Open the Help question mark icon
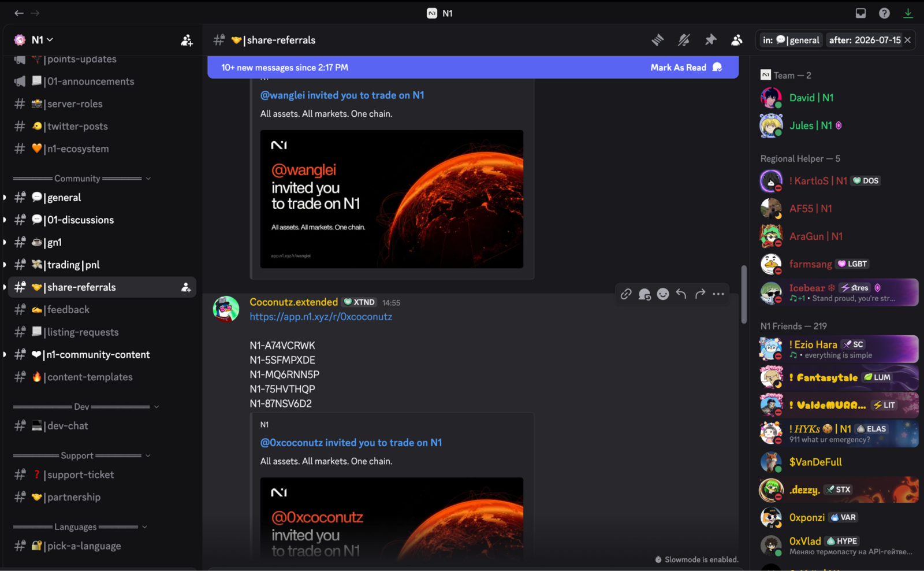Image resolution: width=924 pixels, height=571 pixels. 884,13
